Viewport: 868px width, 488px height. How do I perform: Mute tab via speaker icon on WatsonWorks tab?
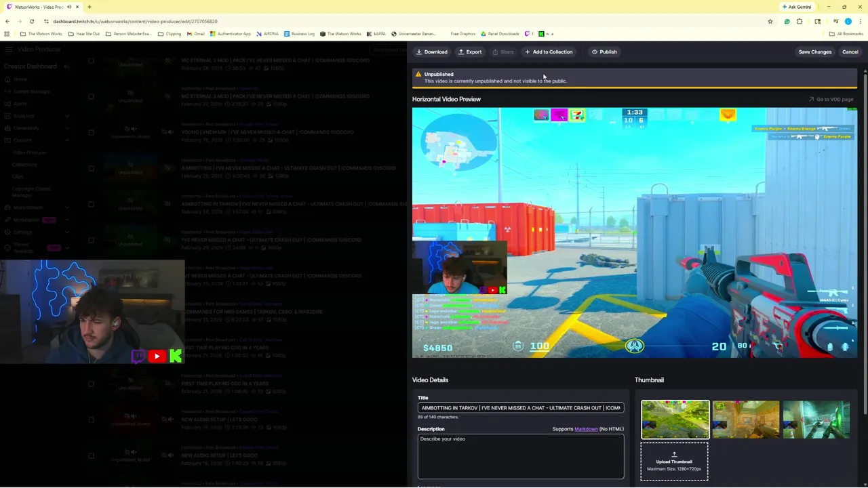[x=68, y=7]
